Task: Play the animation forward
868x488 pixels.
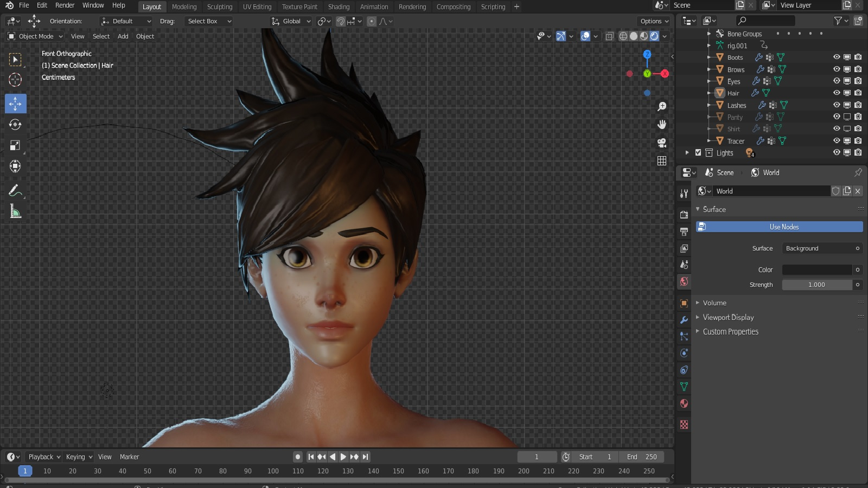Action: coord(343,457)
